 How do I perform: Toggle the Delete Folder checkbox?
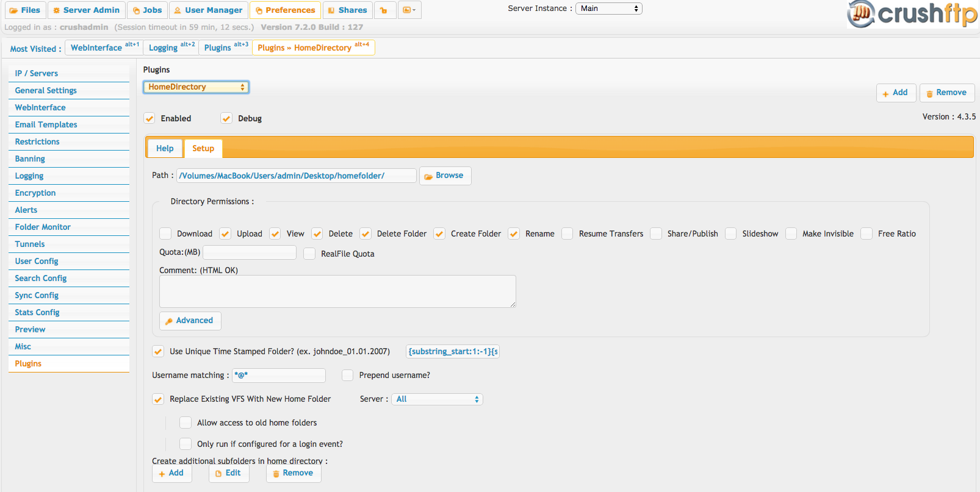tap(366, 234)
